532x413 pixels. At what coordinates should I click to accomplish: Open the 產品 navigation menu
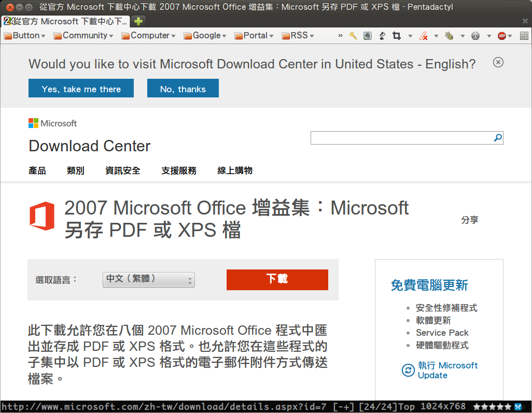click(37, 170)
